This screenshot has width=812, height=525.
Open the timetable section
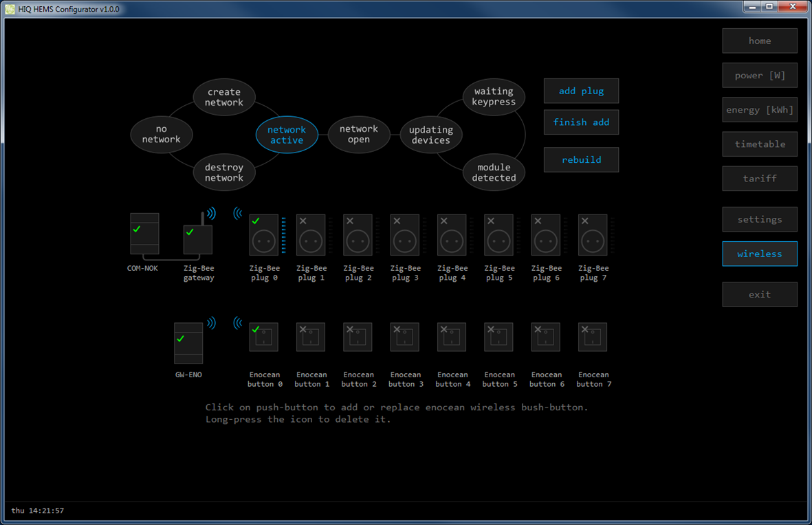pyautogui.click(x=759, y=144)
